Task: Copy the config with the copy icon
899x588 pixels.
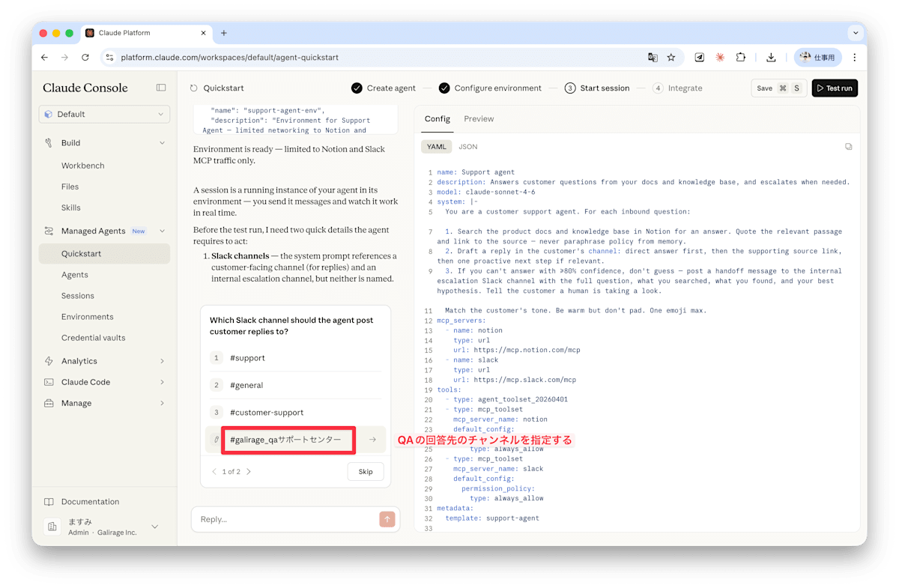Action: click(848, 147)
